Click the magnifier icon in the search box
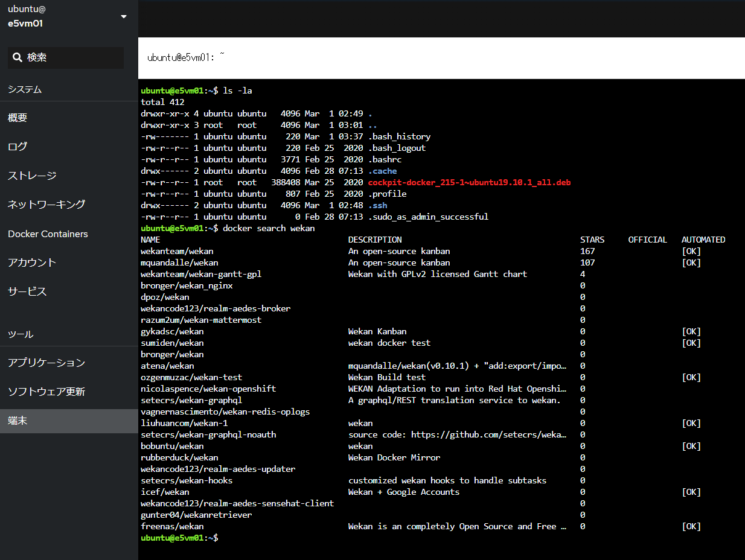The image size is (745, 560). pos(18,58)
